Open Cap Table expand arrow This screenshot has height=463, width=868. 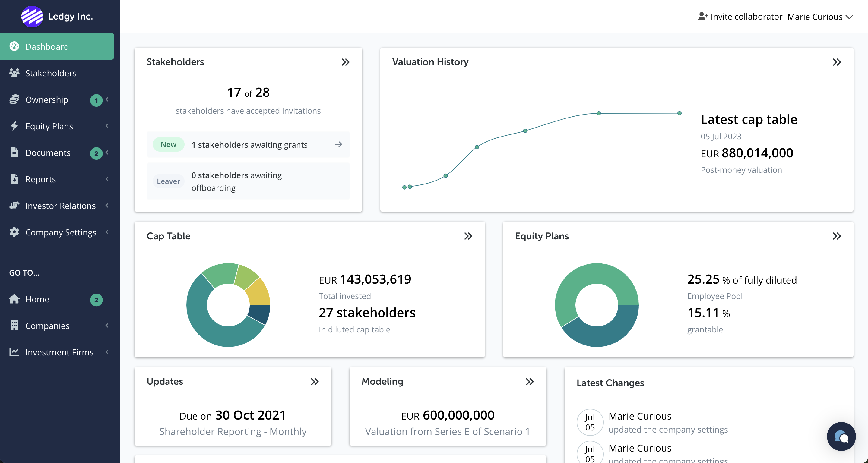coord(468,236)
